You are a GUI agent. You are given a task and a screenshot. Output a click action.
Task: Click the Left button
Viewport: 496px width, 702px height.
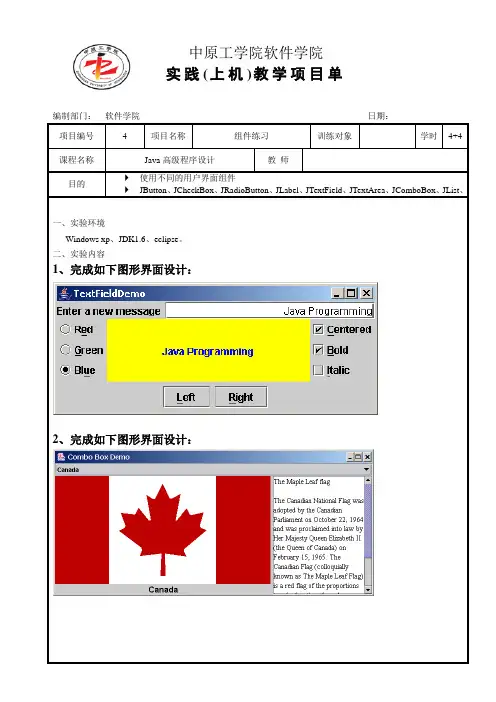coord(186,397)
